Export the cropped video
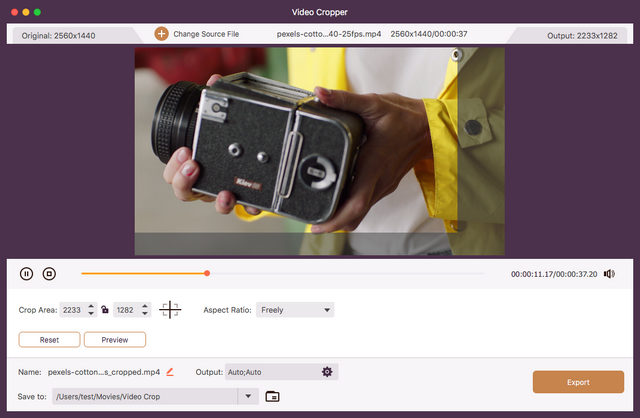The height and width of the screenshot is (418, 640). [578, 382]
